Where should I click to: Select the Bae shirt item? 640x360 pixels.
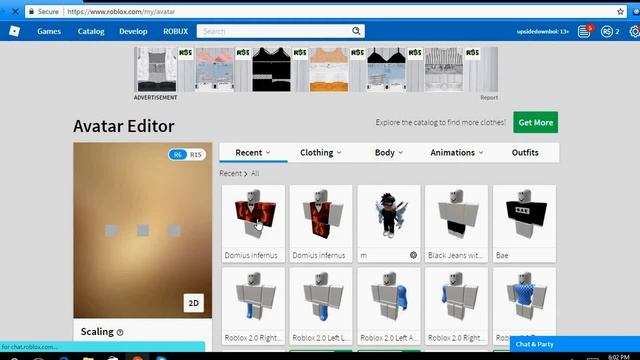tap(524, 223)
